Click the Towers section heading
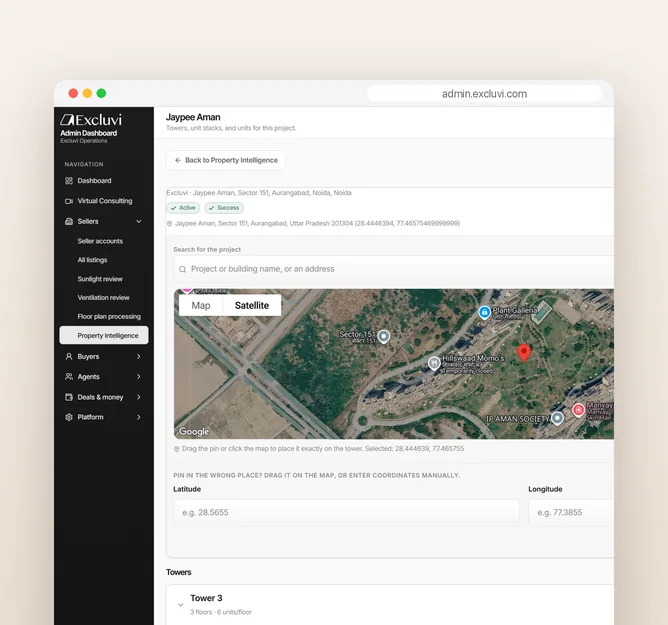Viewport: 668px width, 625px height. pos(179,572)
